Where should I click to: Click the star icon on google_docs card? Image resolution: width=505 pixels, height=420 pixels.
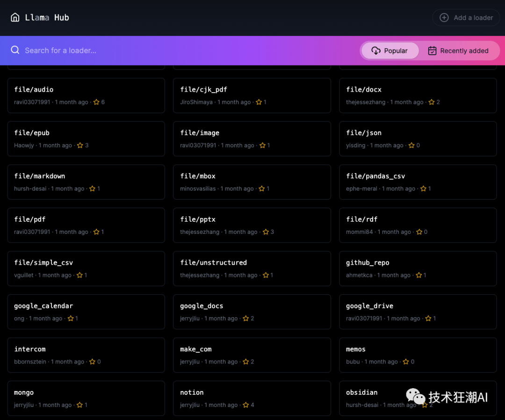point(246,318)
